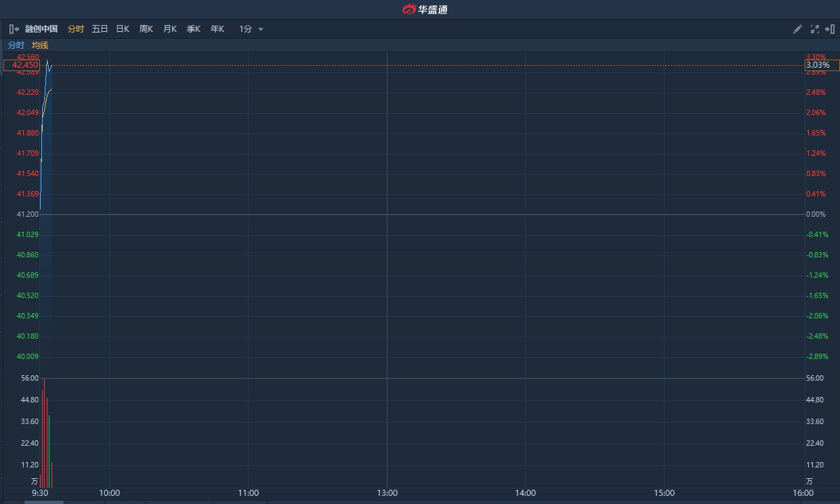The width and height of the screenshot is (840, 504).
Task: Click the pencil drawing tool icon
Action: [797, 29]
